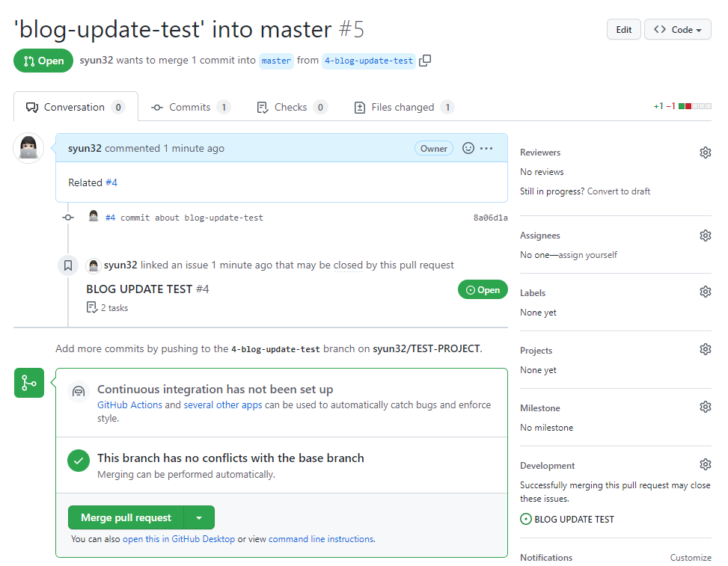Click the commit node icon in timeline
The height and width of the screenshot is (566, 728).
pyautogui.click(x=68, y=217)
